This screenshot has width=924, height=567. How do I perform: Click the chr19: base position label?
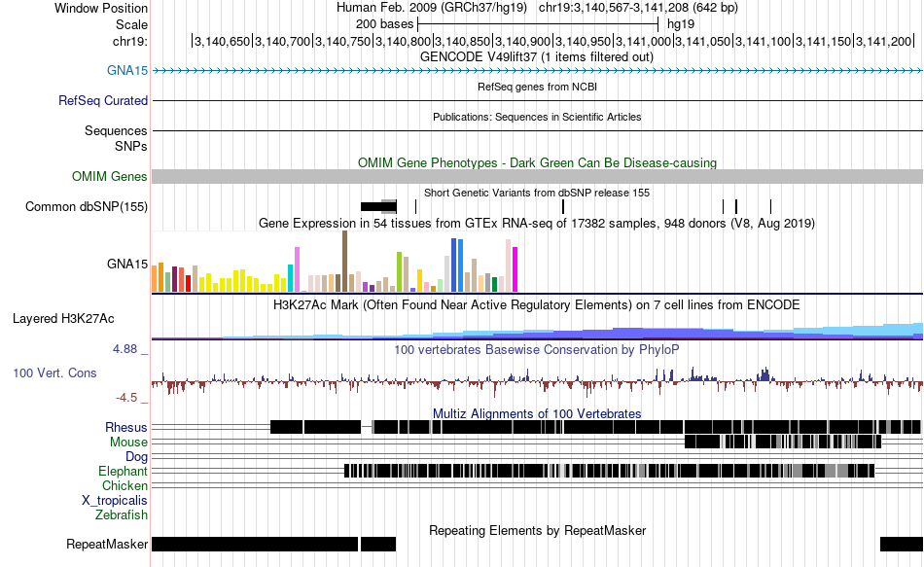pyautogui.click(x=129, y=41)
